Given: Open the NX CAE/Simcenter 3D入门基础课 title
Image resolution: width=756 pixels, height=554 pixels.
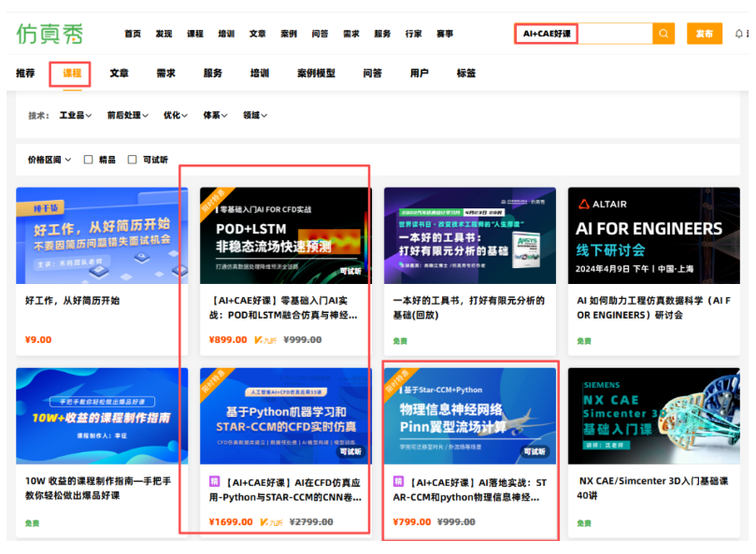Looking at the screenshot, I should pyautogui.click(x=653, y=488).
